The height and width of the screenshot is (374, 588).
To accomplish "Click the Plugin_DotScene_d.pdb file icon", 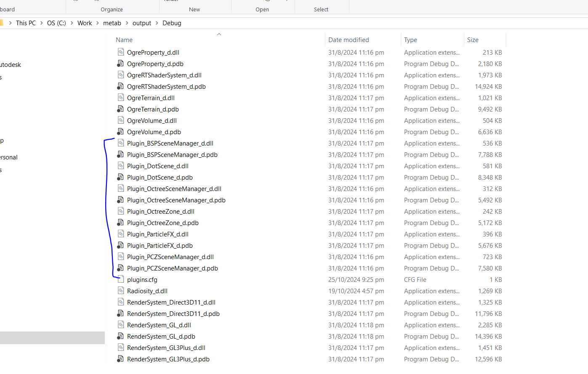I will pos(120,177).
